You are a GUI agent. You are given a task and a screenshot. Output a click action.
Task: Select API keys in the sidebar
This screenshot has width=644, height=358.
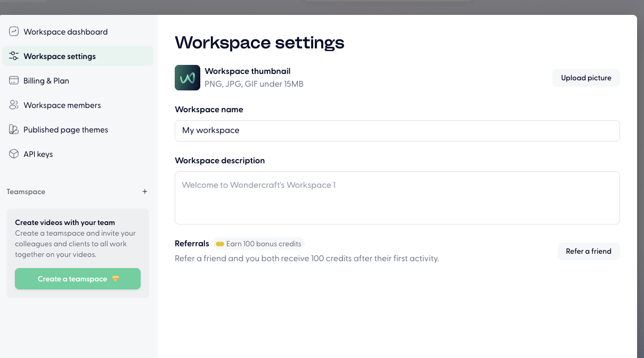(x=38, y=154)
